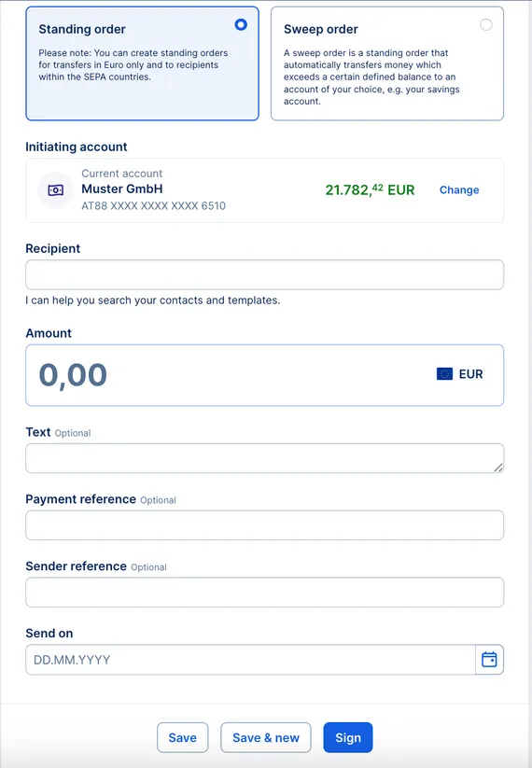Choose the Sweep order option card
532x768 pixels.
point(387,63)
